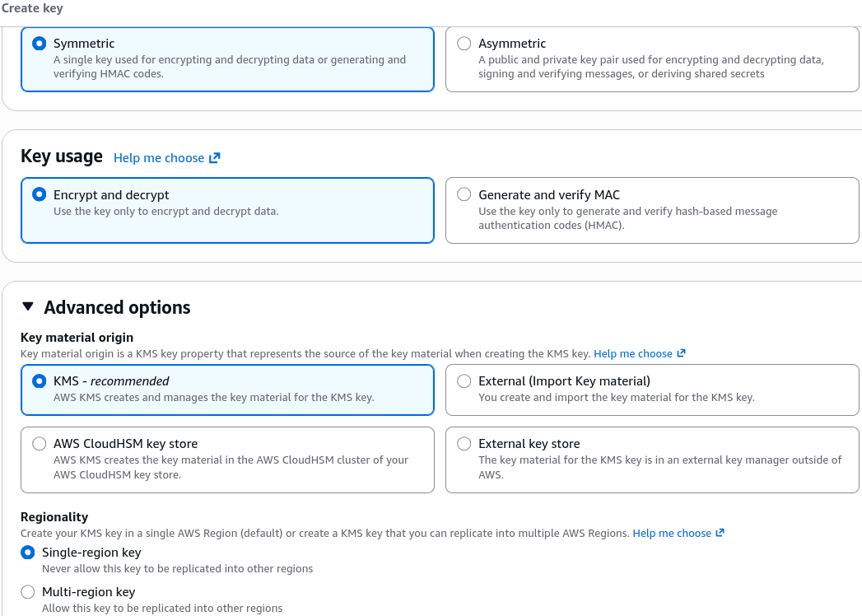Open Regionality Help me choose link
Screen dimensions: 862x616
(672, 533)
